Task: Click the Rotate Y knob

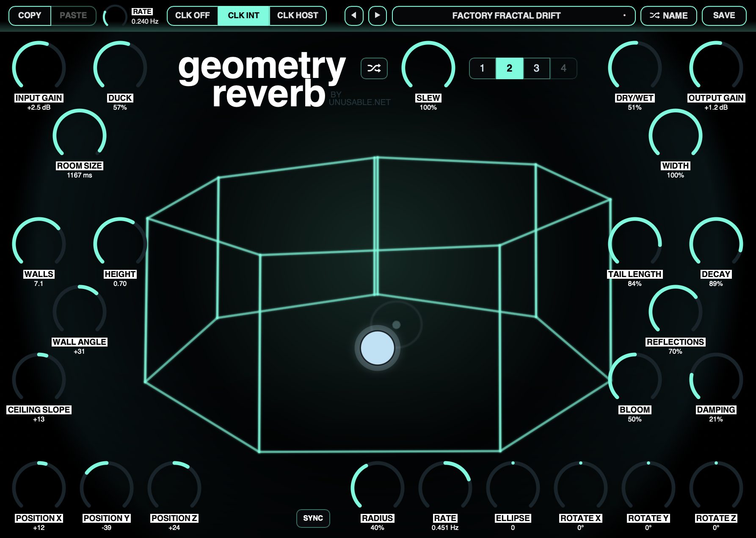Action: [648, 488]
